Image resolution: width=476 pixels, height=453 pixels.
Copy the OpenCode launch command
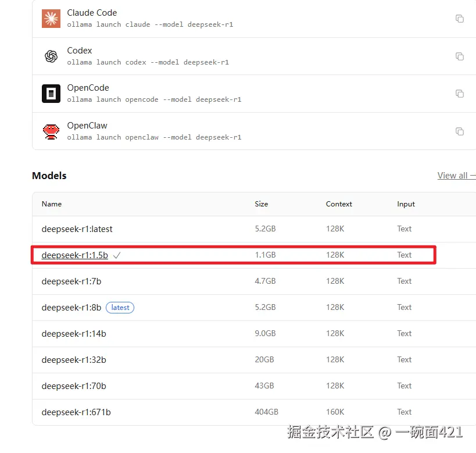click(x=460, y=94)
